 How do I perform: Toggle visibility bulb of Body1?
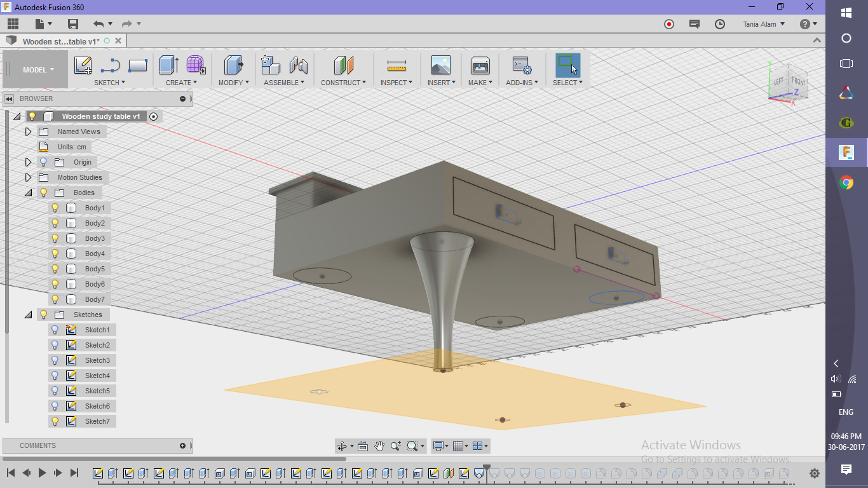point(55,208)
